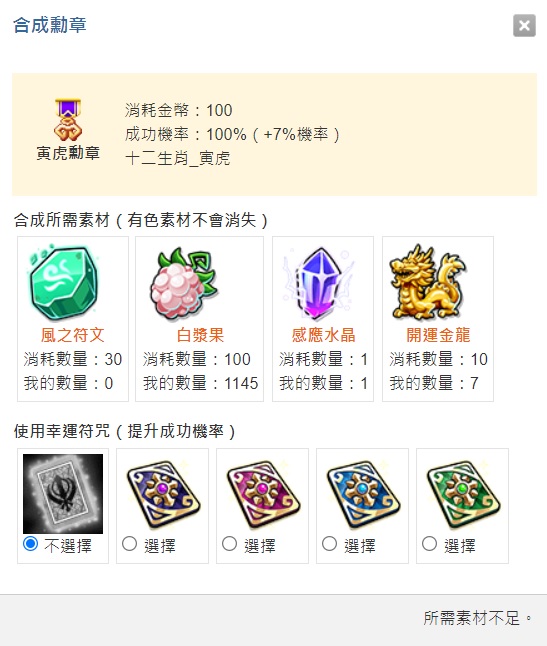The image size is (547, 646).
Task: Select radio button under purple charm card
Action: click(x=129, y=544)
